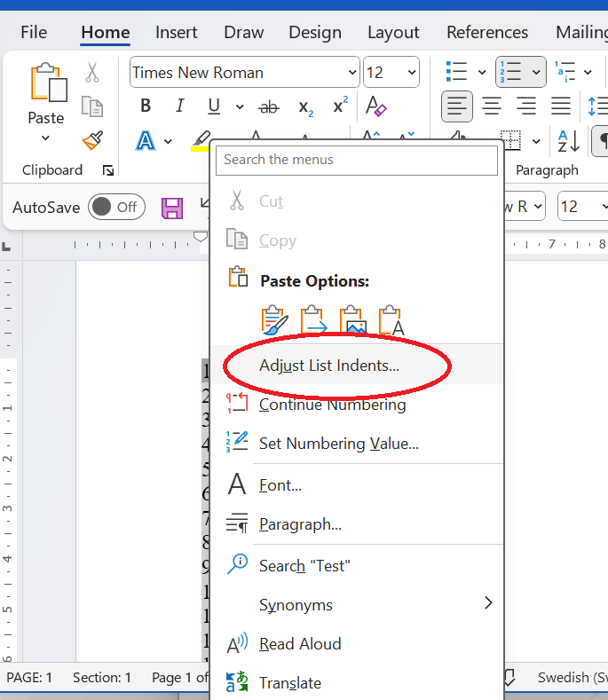Choose Keep Text Only paste option
Viewport: 608px width, 700px height.
point(391,319)
